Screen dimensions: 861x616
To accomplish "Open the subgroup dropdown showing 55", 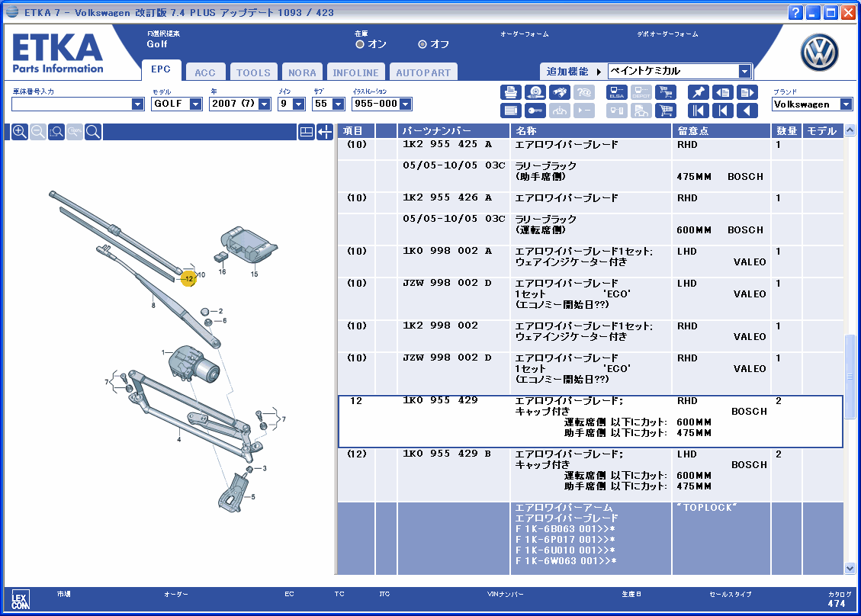I will coord(339,104).
